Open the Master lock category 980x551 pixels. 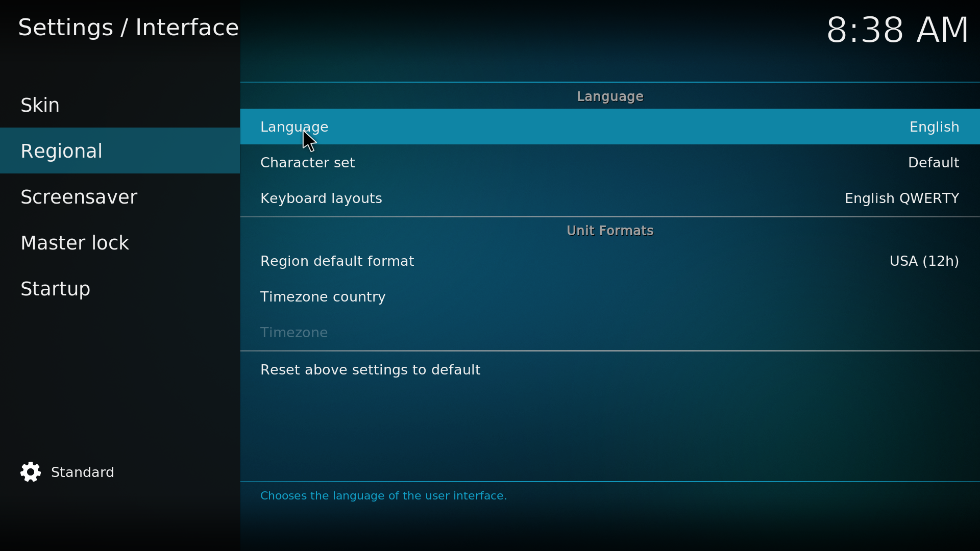(x=75, y=243)
